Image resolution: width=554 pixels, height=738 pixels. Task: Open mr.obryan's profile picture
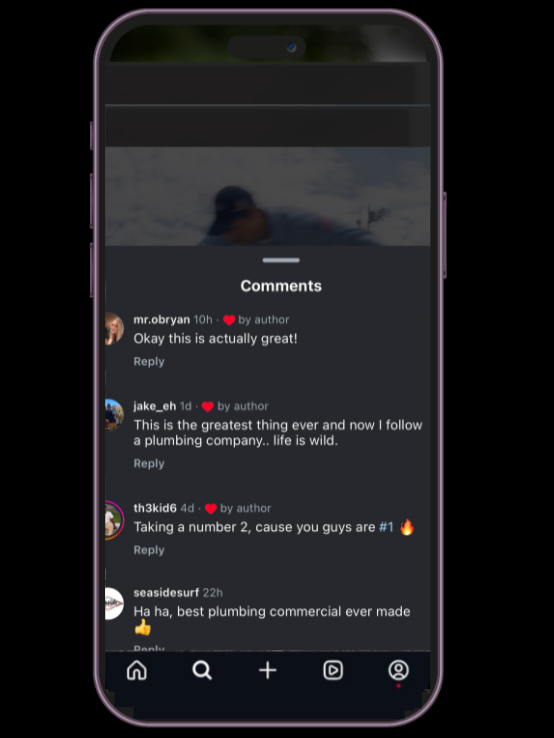pyautogui.click(x=113, y=329)
